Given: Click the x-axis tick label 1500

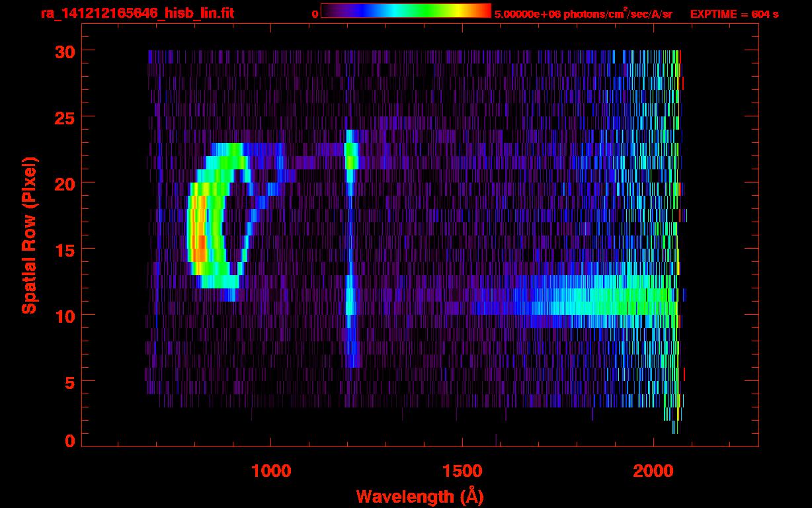Looking at the screenshot, I should pyautogui.click(x=462, y=471).
